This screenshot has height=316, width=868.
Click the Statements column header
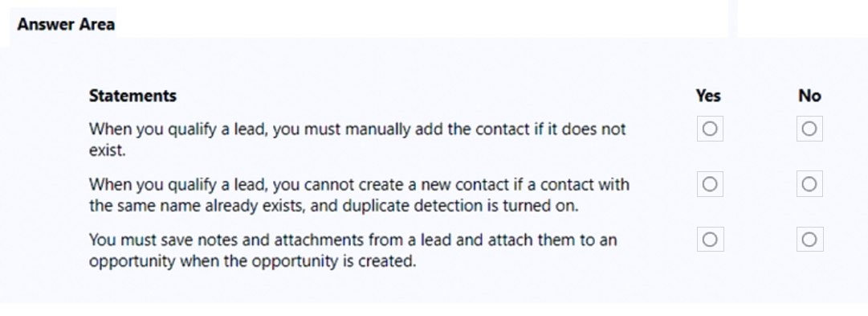tap(132, 96)
